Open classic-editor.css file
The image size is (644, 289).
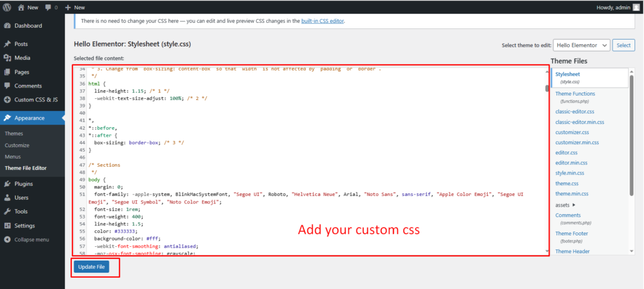tap(575, 111)
